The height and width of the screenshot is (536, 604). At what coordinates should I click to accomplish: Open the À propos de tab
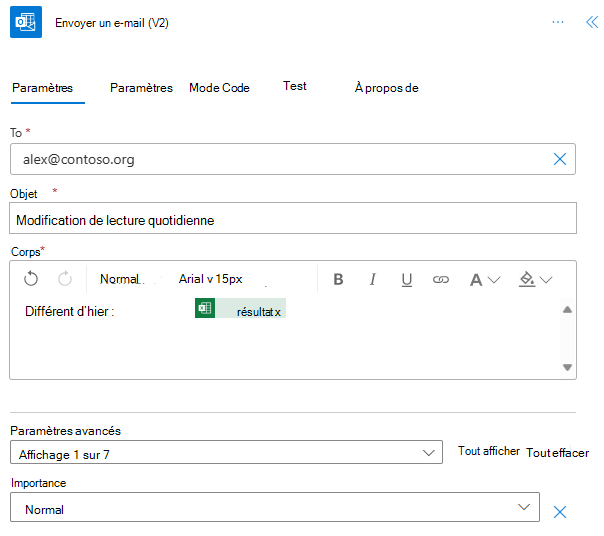(x=386, y=88)
